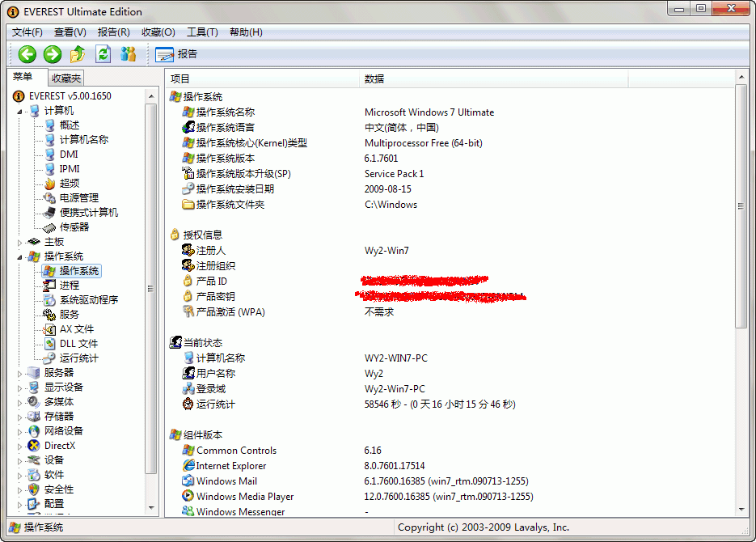Open the 查看(V) menu
756x542 pixels.
[x=70, y=32]
